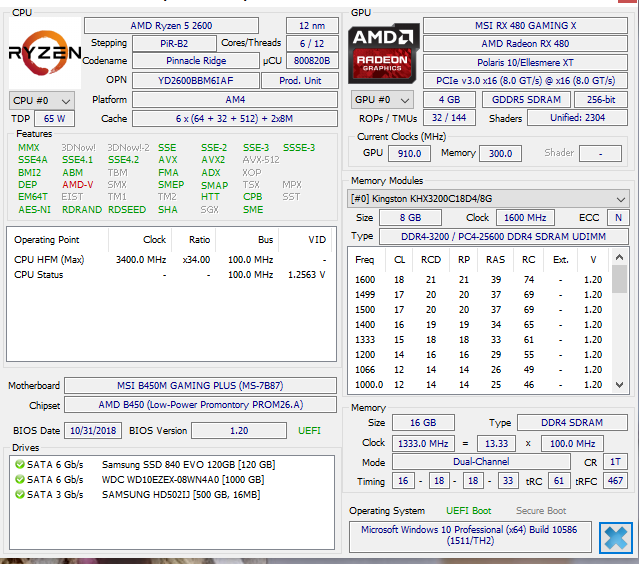Click the AVX2 feature label
The width and height of the screenshot is (639, 564).
213,160
